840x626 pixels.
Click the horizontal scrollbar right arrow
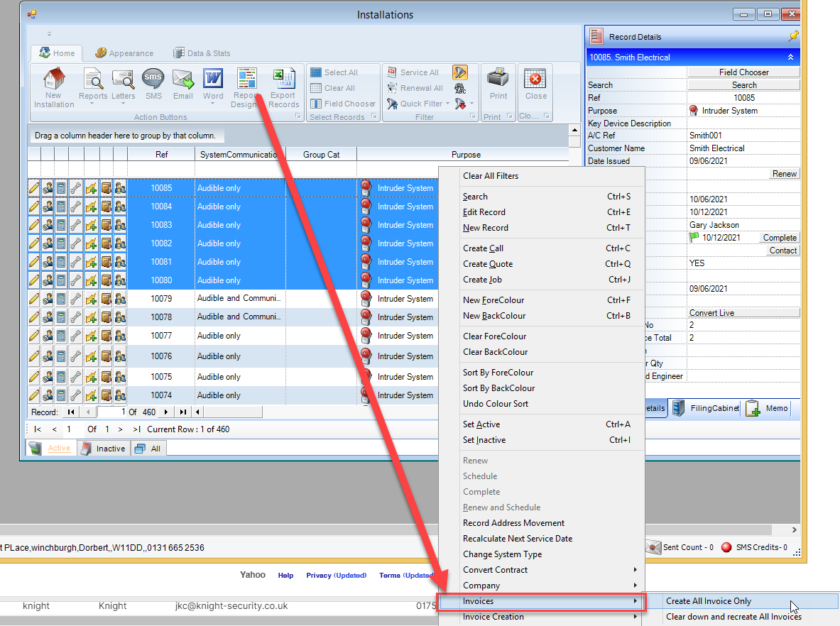794,529
